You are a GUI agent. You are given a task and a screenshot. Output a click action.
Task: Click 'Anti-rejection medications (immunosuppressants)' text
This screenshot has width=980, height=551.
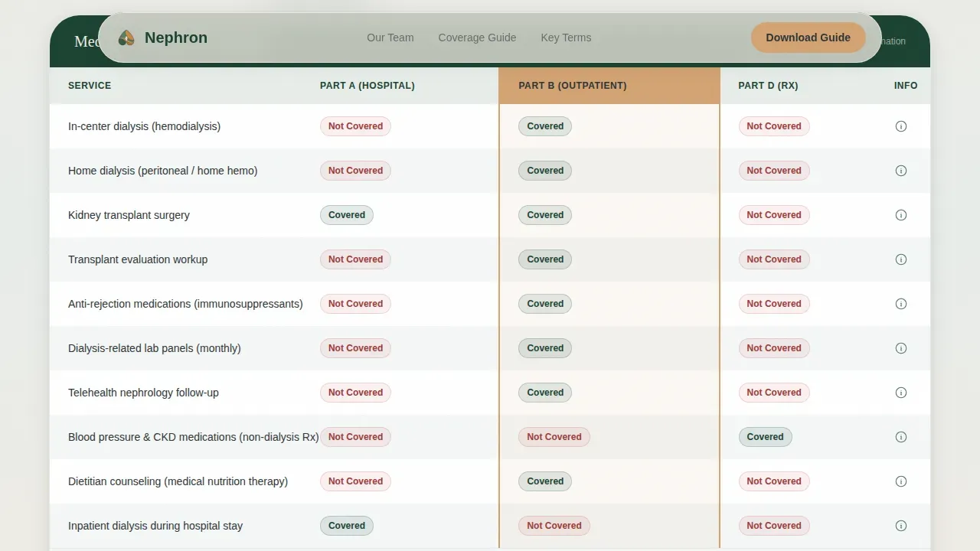(x=185, y=304)
